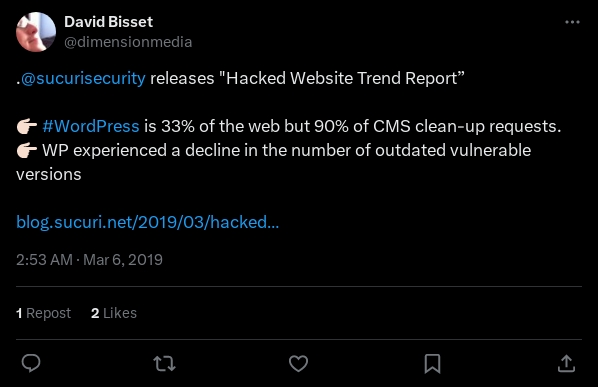Viewport: 598px width, 387px height.
Task: Open the David Bisset display name
Action: pyautogui.click(x=108, y=22)
